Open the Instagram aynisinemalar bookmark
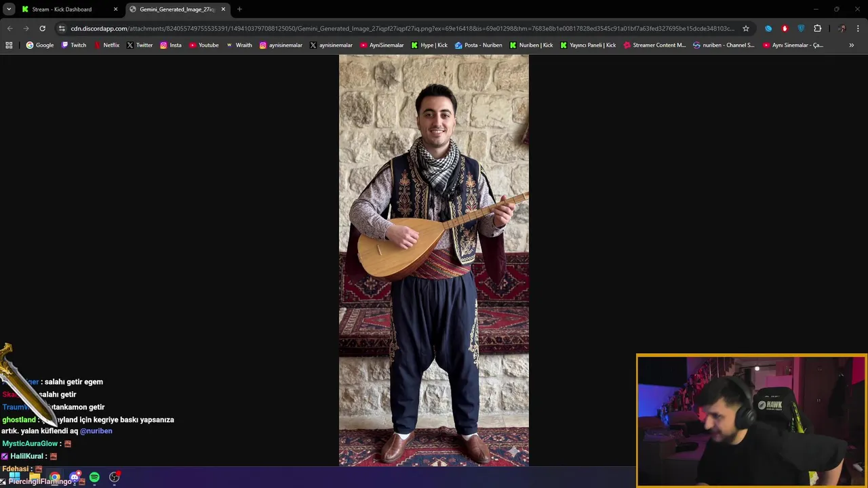The image size is (868, 488). click(281, 45)
